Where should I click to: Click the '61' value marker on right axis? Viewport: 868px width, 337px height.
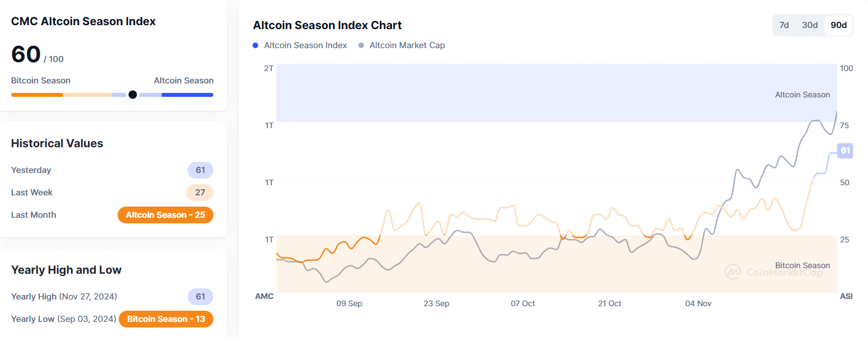pos(844,151)
